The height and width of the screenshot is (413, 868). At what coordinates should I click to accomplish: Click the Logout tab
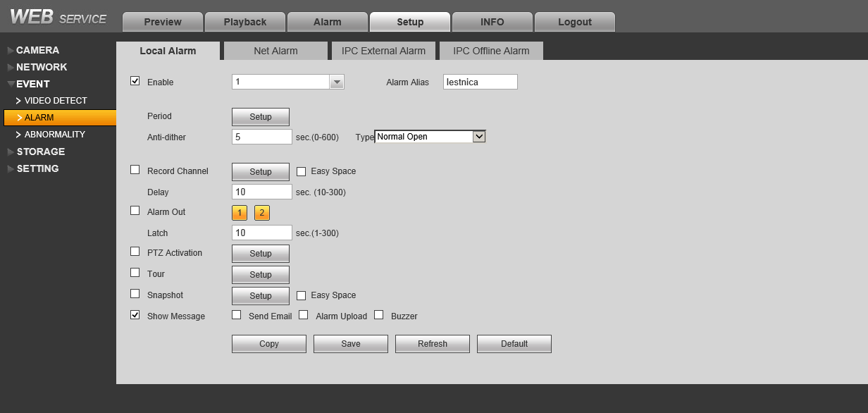coord(575,22)
